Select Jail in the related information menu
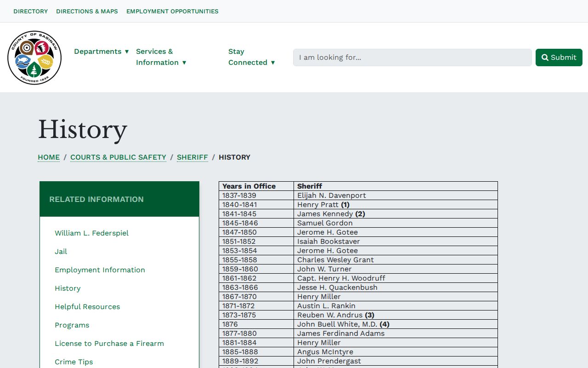The image size is (588, 368). point(61,252)
